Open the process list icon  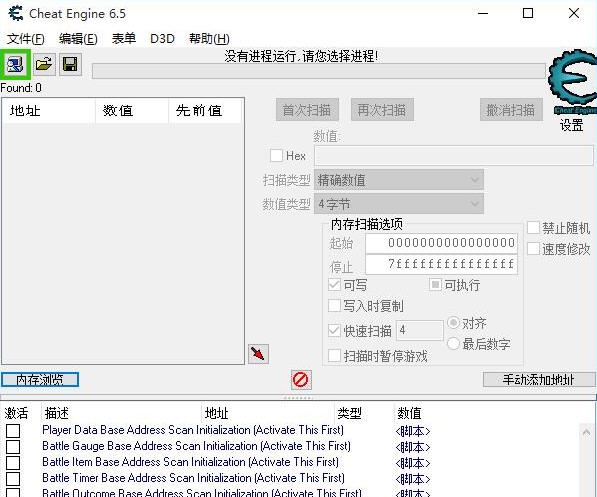15,64
